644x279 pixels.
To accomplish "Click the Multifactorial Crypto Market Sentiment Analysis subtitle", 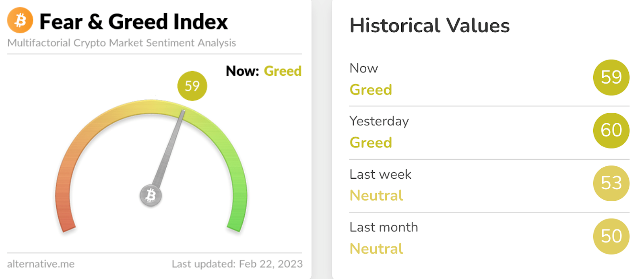I will (x=122, y=43).
